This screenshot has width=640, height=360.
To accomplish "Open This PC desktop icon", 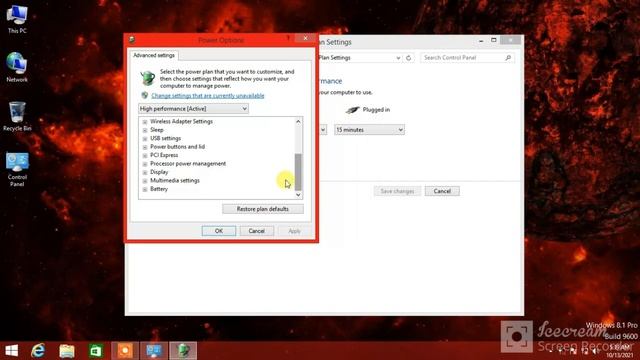I will click(x=17, y=19).
